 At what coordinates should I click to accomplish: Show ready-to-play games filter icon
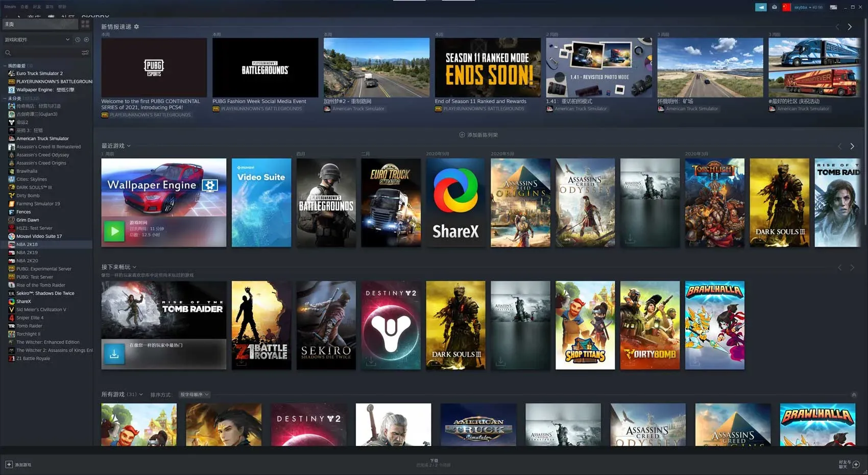click(x=86, y=39)
